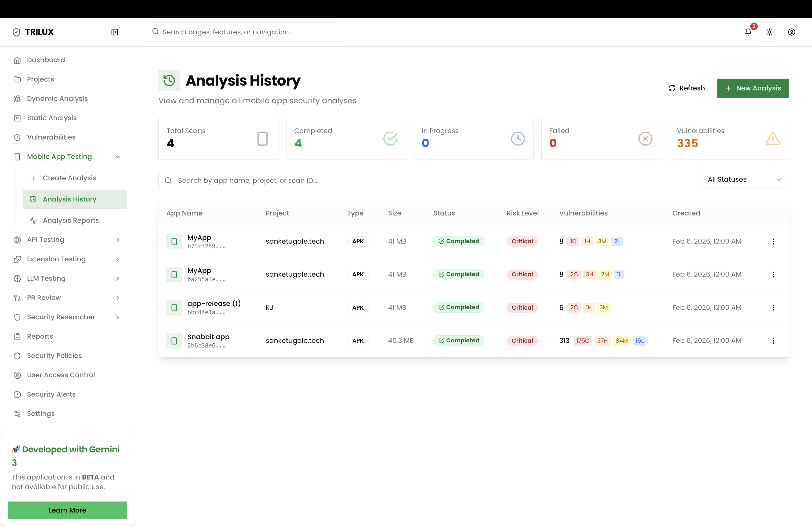Collapse the sidebar panel icon

[x=115, y=32]
